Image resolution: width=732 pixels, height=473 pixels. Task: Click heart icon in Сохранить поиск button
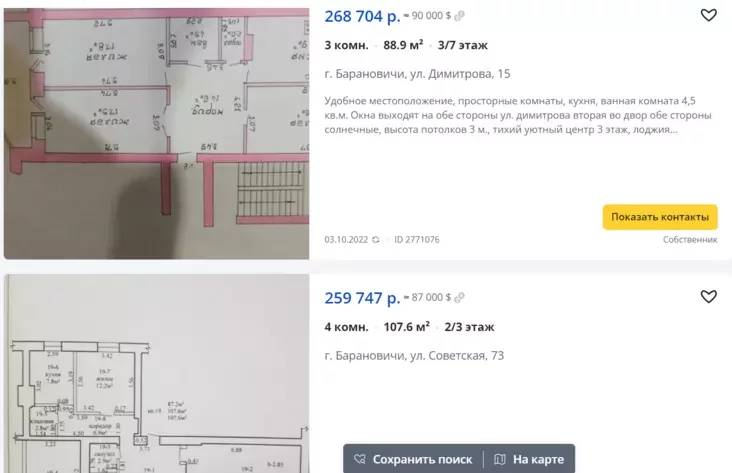(359, 459)
